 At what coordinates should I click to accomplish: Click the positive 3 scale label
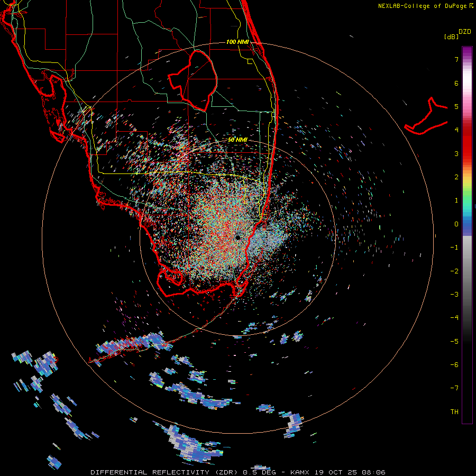(x=456, y=153)
